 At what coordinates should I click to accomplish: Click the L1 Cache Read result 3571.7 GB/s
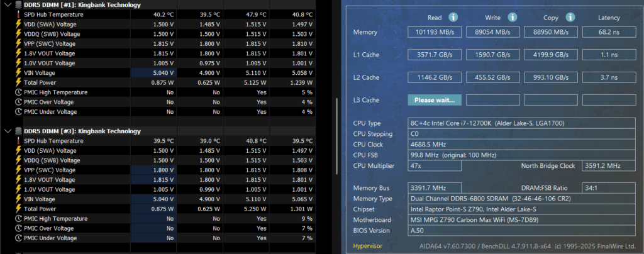435,55
